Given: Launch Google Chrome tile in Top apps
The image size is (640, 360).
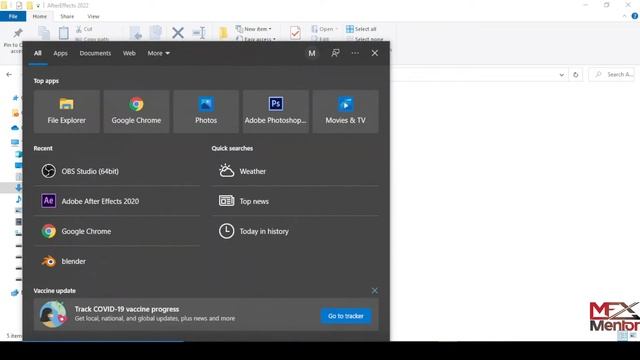Looking at the screenshot, I should [136, 111].
